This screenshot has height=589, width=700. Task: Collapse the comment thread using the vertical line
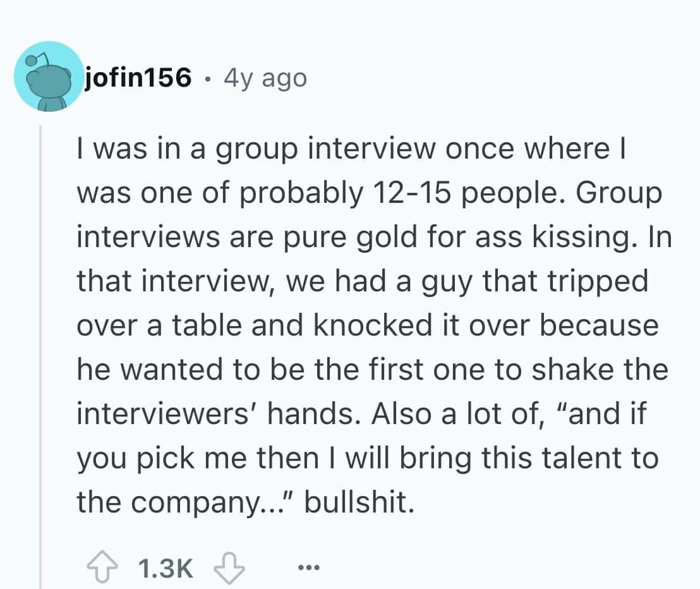41,354
